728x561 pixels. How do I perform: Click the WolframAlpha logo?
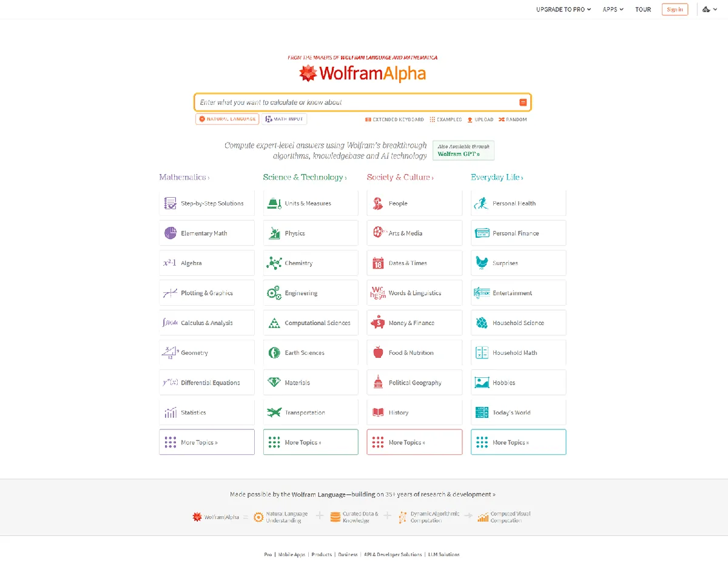(362, 73)
